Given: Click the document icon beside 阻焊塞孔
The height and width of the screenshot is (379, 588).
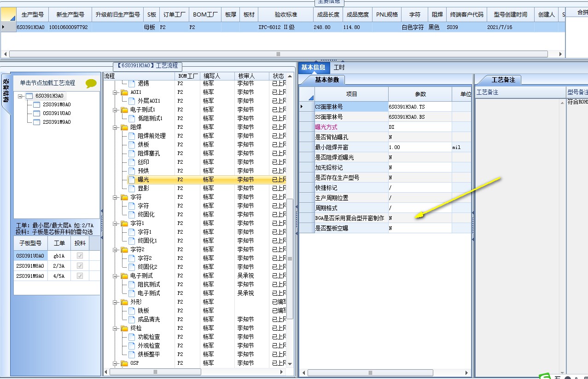Looking at the screenshot, I should 132,153.
